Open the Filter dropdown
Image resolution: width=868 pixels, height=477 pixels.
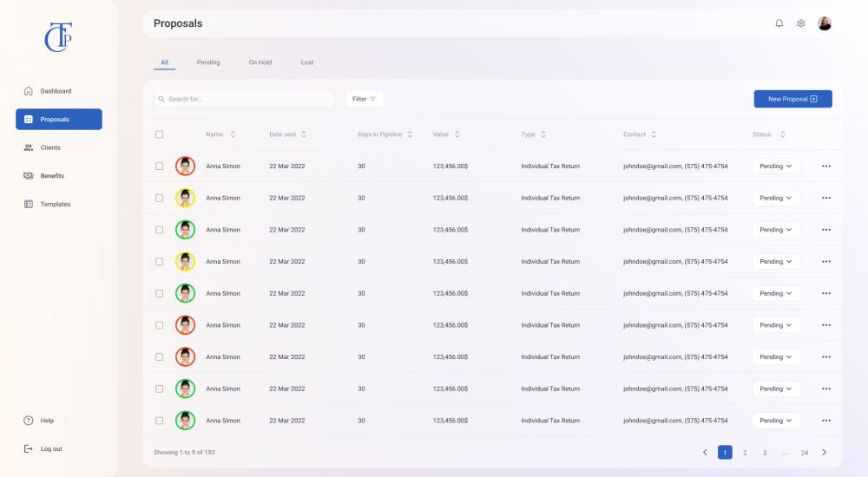tap(365, 99)
